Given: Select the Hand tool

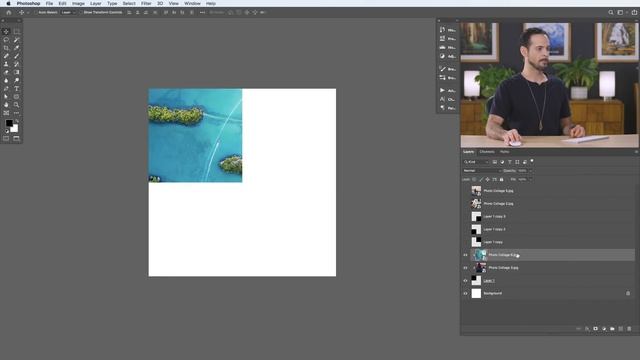Looking at the screenshot, I should 6,105.
